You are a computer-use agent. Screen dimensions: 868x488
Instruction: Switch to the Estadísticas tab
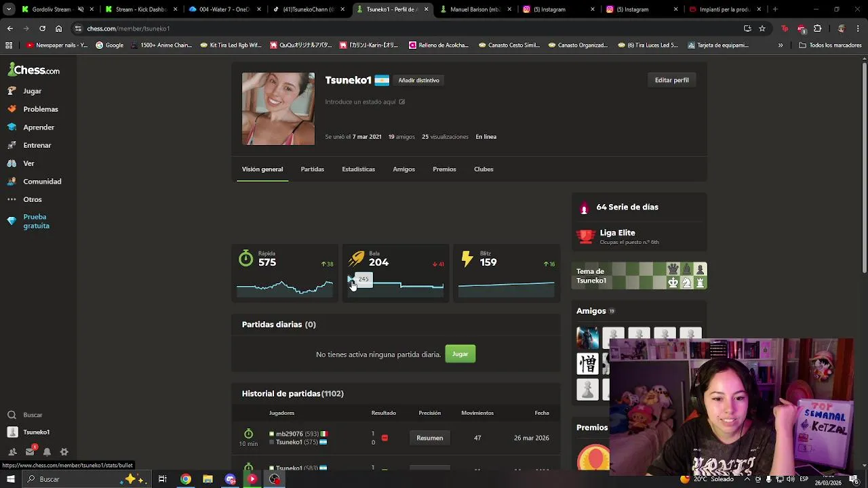[x=358, y=169]
